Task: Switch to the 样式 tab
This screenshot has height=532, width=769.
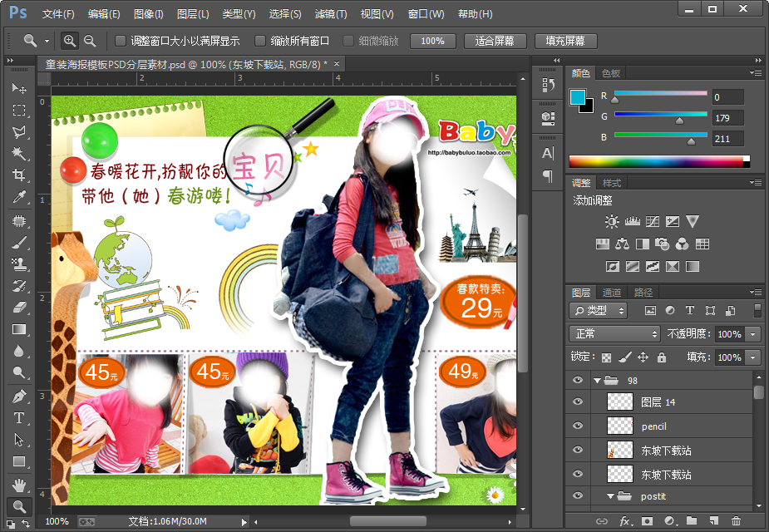Action: click(612, 183)
